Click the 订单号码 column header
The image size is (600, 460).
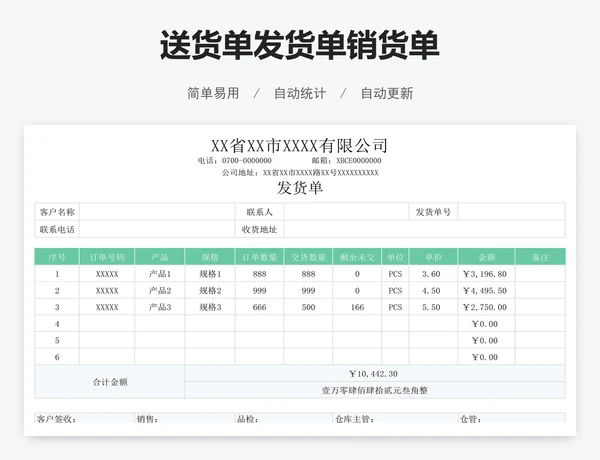(107, 257)
